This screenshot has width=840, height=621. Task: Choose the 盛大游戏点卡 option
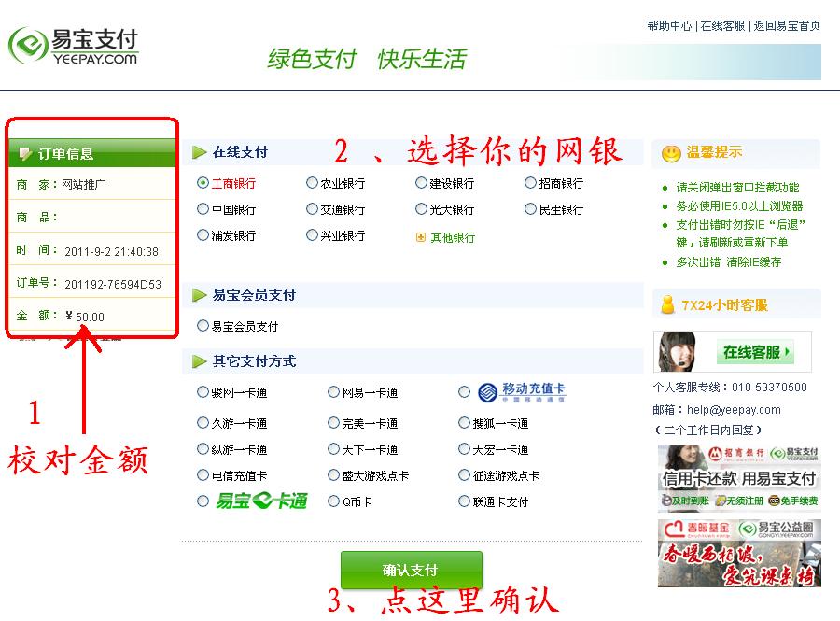(x=333, y=475)
